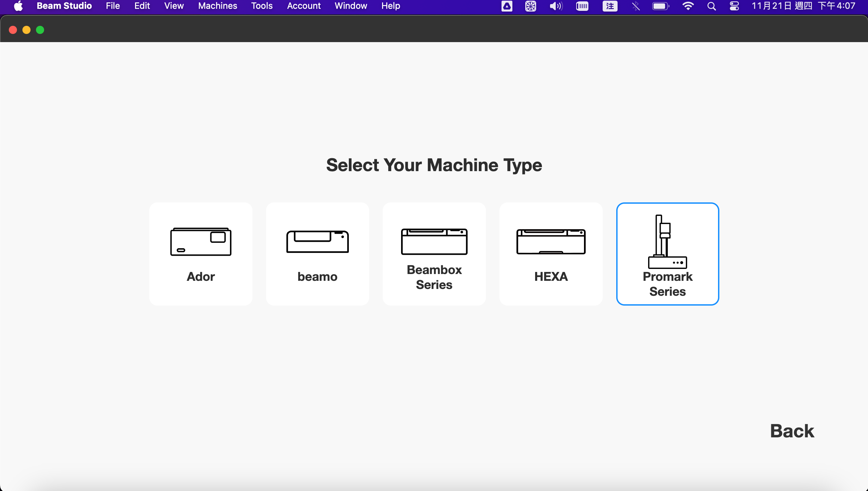
Task: Open the File menu
Action: click(x=113, y=6)
